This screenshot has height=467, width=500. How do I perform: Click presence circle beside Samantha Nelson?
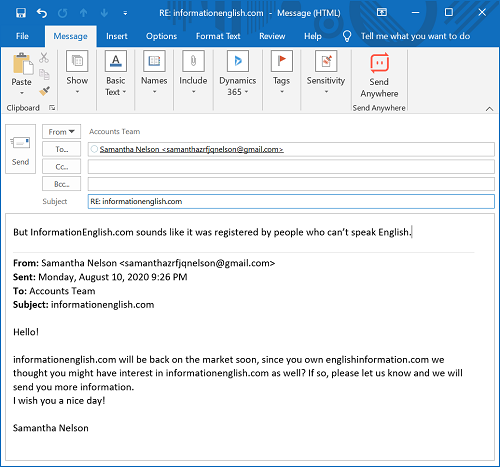point(94,149)
